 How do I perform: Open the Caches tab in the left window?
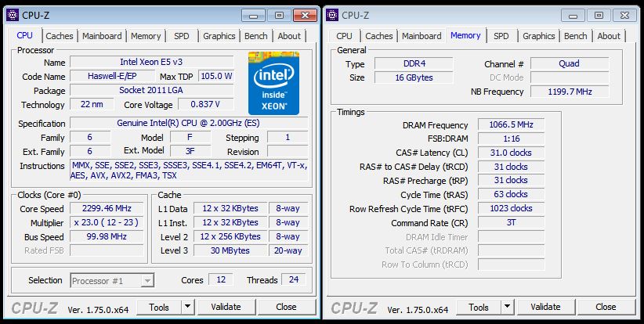pyautogui.click(x=59, y=36)
